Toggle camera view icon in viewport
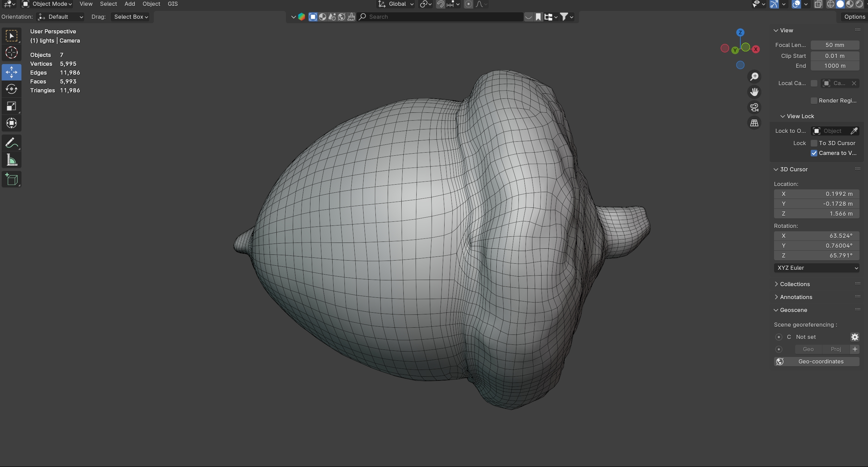Image resolution: width=868 pixels, height=467 pixels. point(754,107)
